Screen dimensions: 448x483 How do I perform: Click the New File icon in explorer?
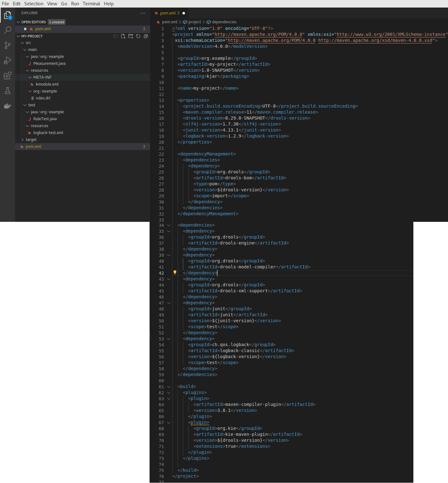(x=123, y=36)
